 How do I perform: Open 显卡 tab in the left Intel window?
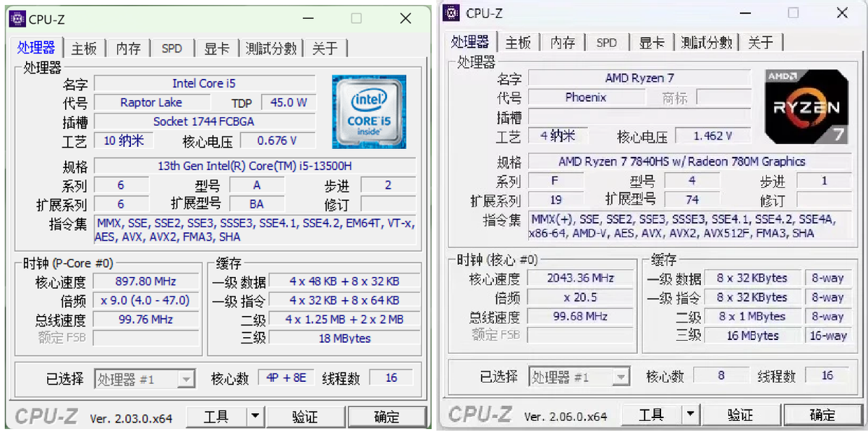point(217,48)
